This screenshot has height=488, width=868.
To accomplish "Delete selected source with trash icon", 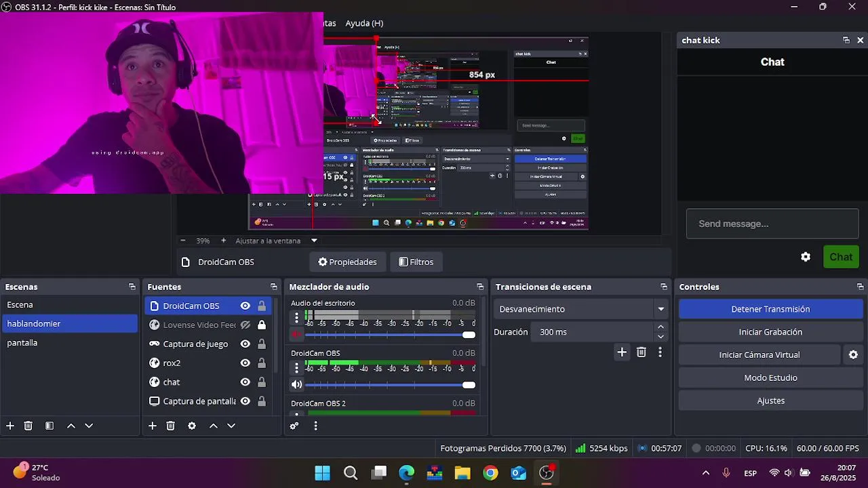I will (x=171, y=426).
